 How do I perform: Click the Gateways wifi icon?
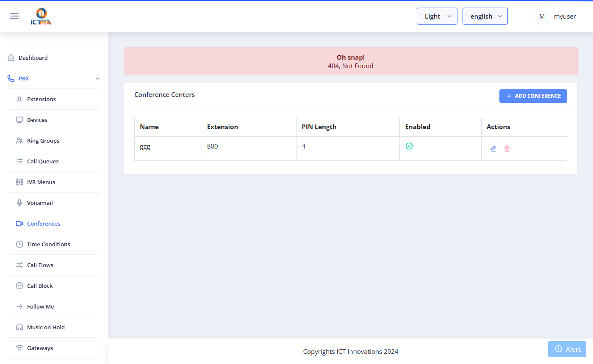point(19,348)
